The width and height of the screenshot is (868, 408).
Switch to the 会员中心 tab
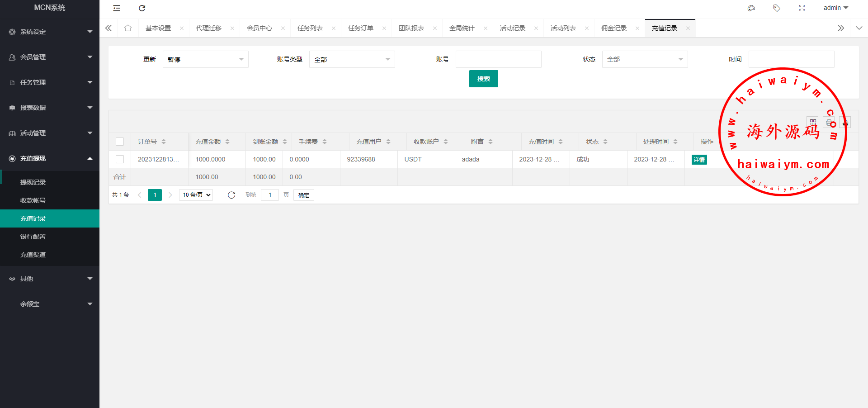point(259,28)
